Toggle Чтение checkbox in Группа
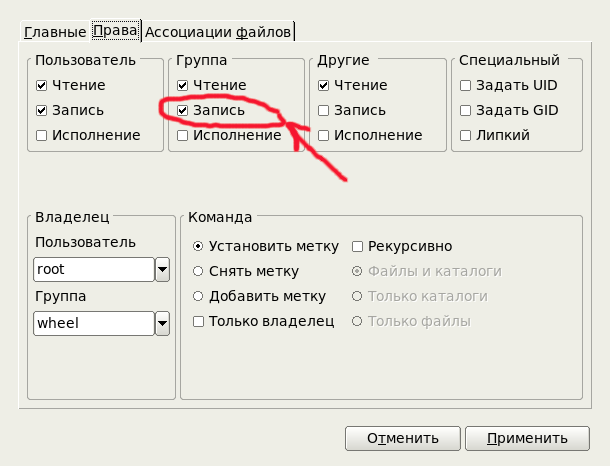Image resolution: width=610 pixels, height=466 pixels. tap(182, 86)
